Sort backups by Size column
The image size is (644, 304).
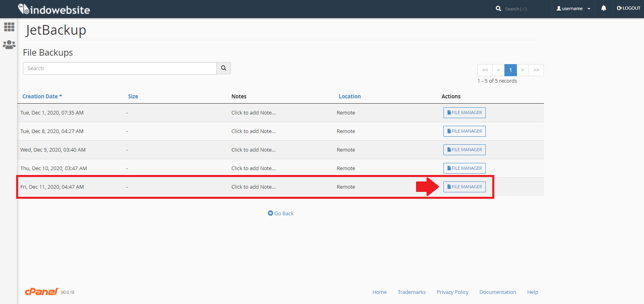coord(133,96)
